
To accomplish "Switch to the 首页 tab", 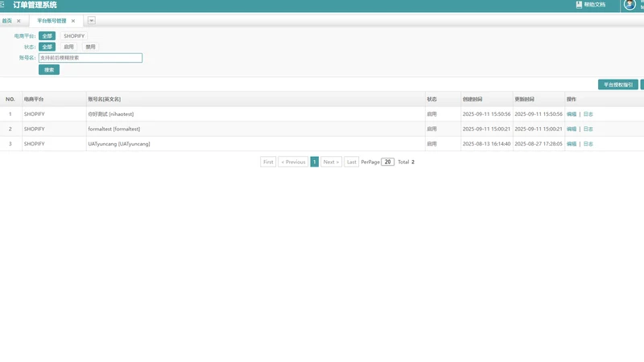I will 7,21.
